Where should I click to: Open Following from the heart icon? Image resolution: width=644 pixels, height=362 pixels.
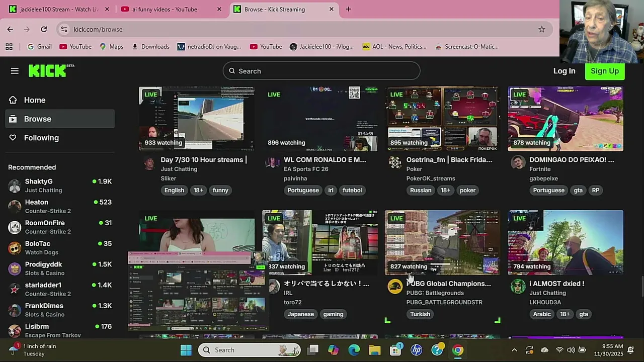click(13, 138)
